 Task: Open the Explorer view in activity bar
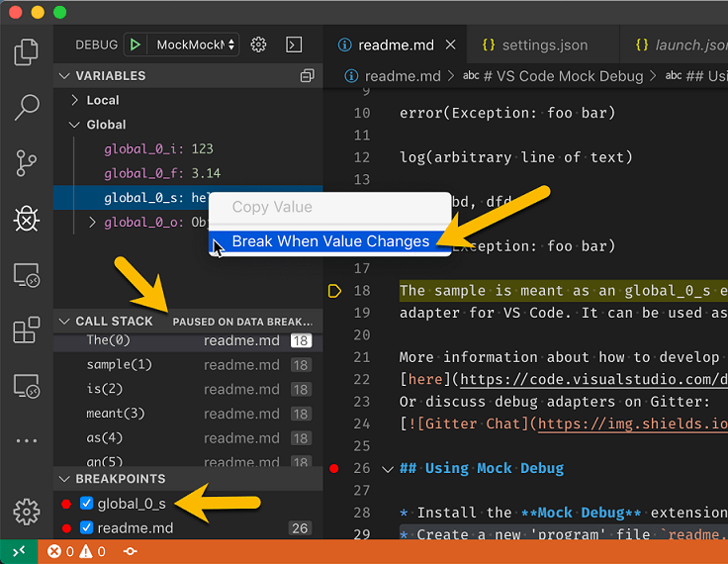(27, 52)
